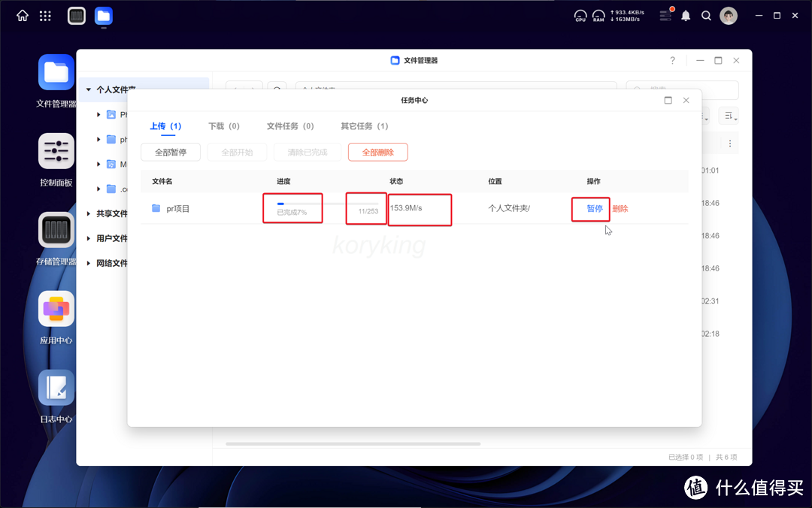
Task: Expand the 共享文件 sidebar section
Action: click(88, 213)
